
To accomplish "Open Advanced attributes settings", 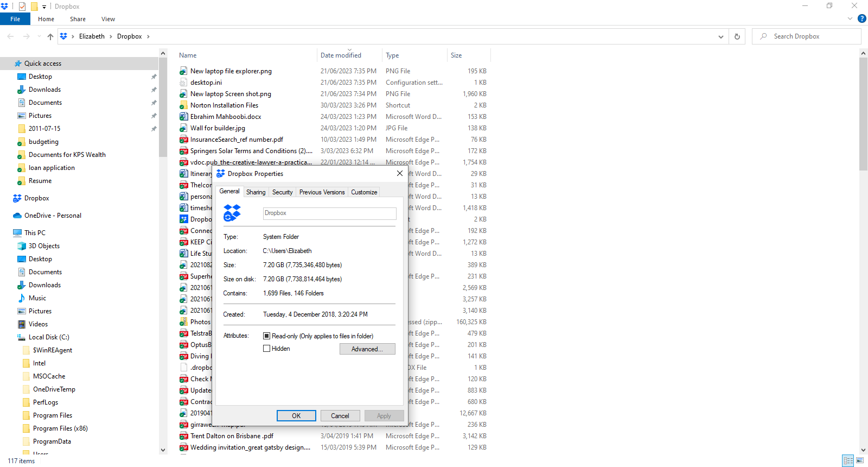I will 367,349.
